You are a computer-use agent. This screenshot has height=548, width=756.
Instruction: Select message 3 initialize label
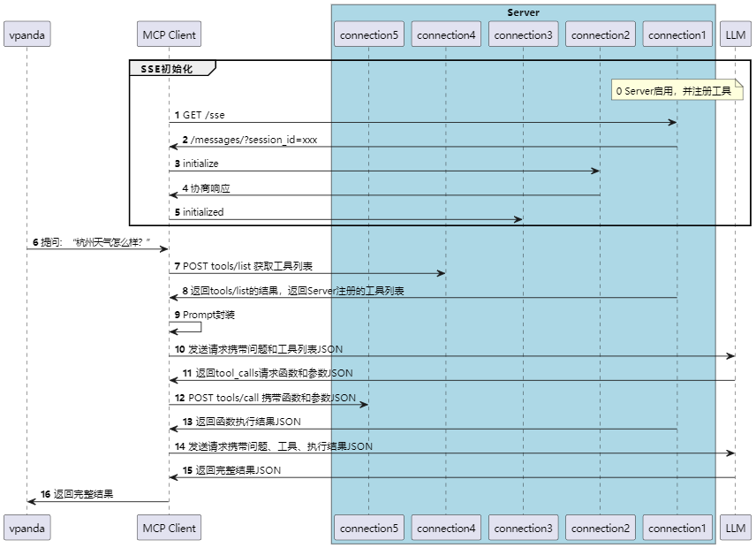pyautogui.click(x=200, y=164)
